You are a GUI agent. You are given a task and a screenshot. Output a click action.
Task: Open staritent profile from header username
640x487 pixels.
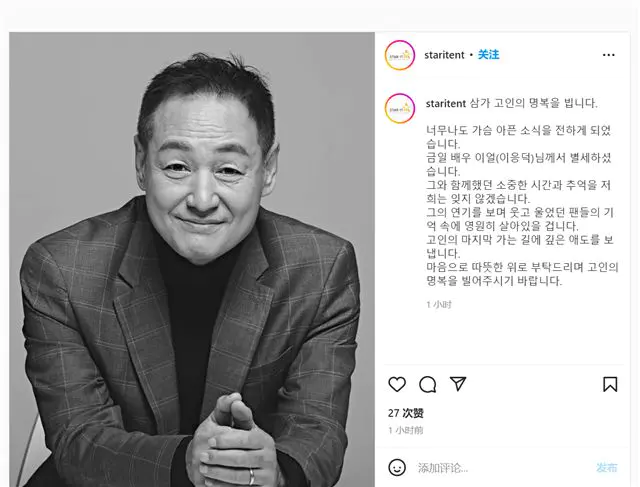[444, 55]
